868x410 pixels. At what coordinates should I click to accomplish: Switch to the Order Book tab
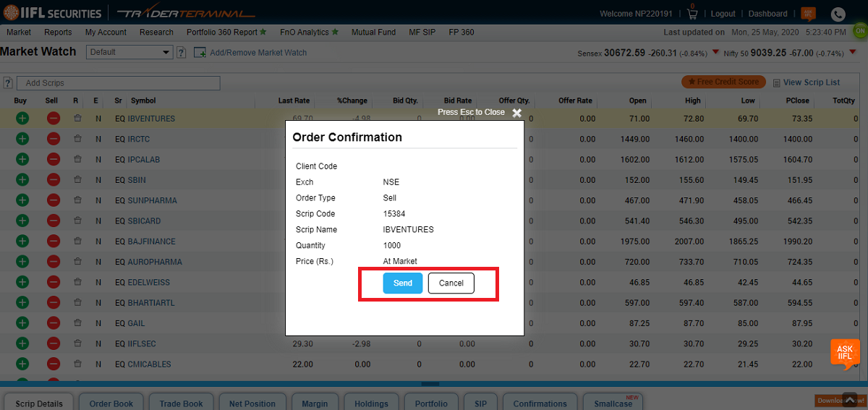[111, 403]
